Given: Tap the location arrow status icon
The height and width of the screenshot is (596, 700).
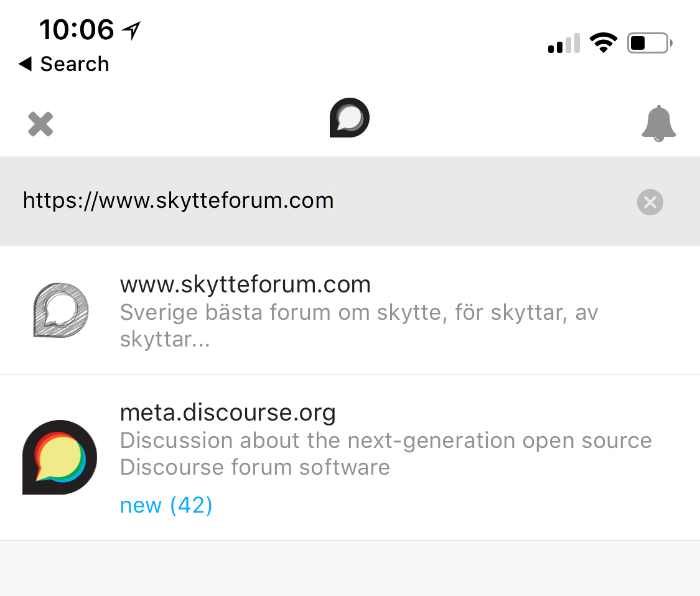Looking at the screenshot, I should click(x=131, y=29).
